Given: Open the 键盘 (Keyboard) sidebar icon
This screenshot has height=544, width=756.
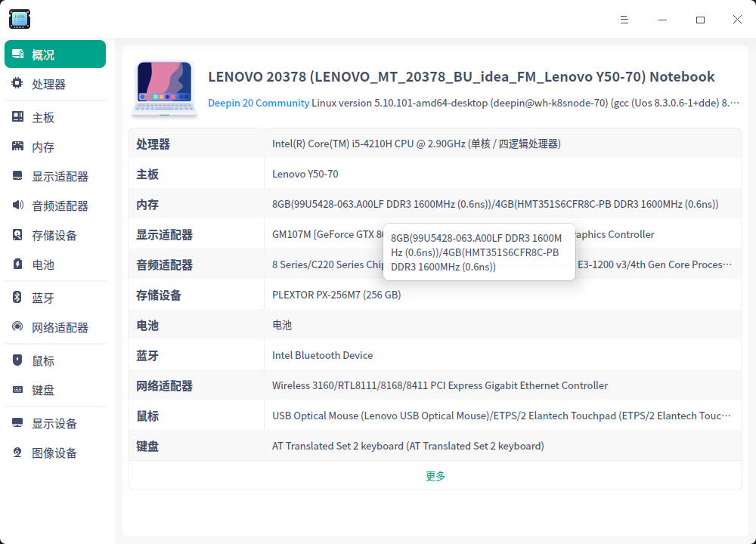Looking at the screenshot, I should (x=17, y=390).
